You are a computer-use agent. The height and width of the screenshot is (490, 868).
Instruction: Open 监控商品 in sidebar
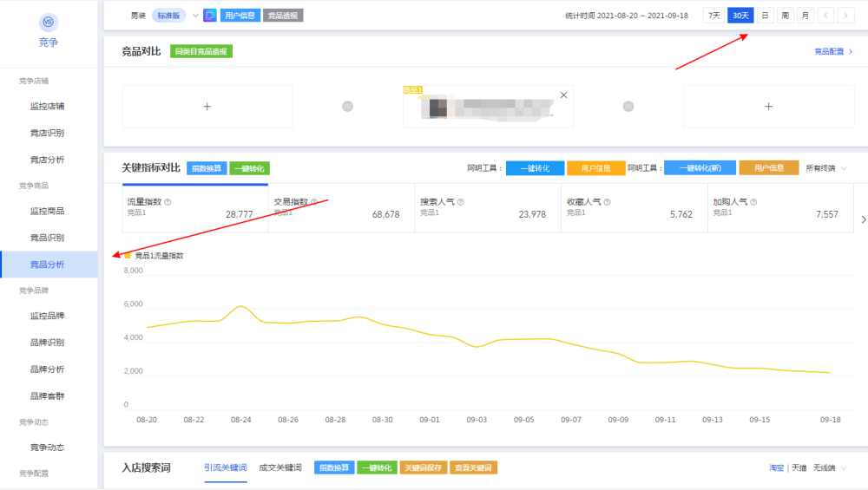click(48, 211)
